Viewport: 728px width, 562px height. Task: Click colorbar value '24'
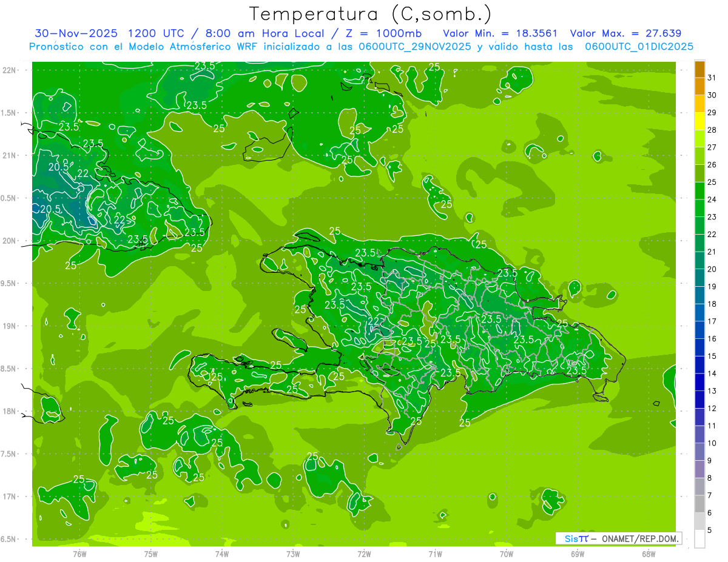click(x=712, y=199)
